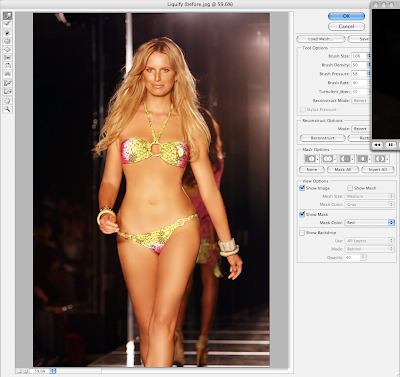Activate the Freeze Mask tool
This screenshot has width=400, height=377.
[7, 83]
